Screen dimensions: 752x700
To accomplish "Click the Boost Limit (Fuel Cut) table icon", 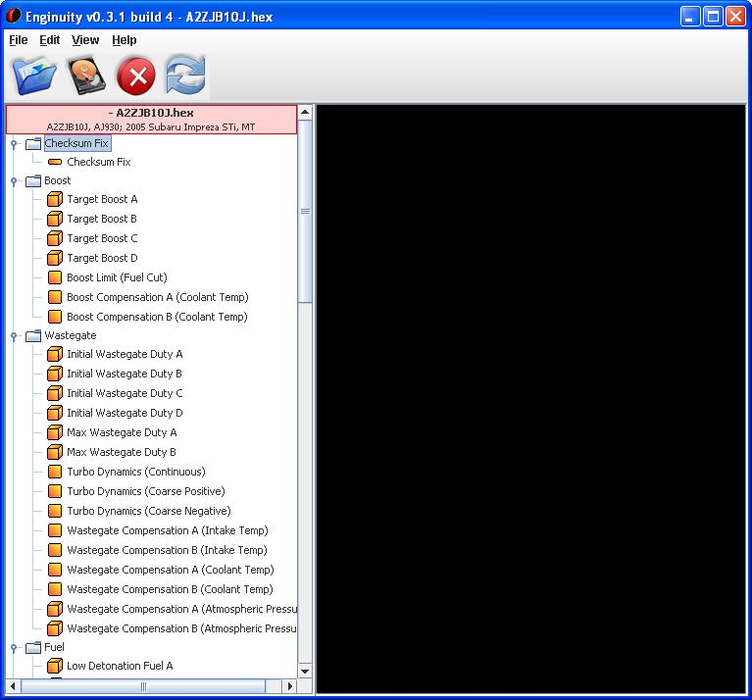I will (55, 277).
